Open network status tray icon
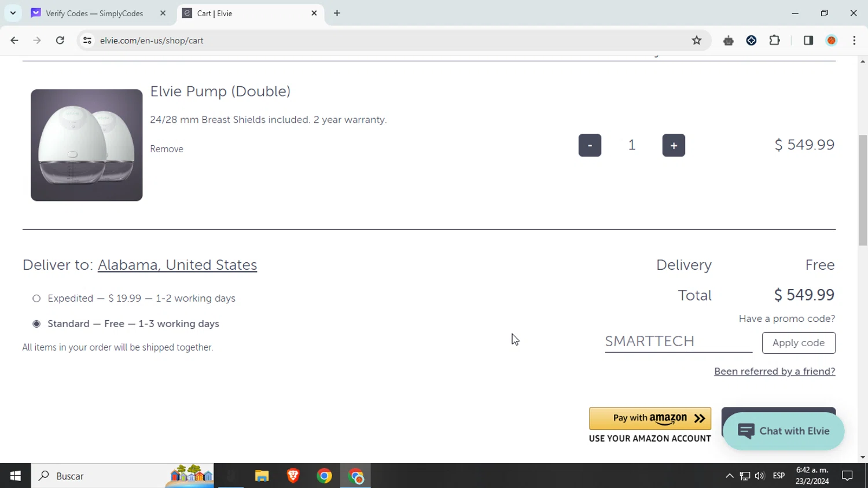The width and height of the screenshot is (868, 488). (x=745, y=476)
